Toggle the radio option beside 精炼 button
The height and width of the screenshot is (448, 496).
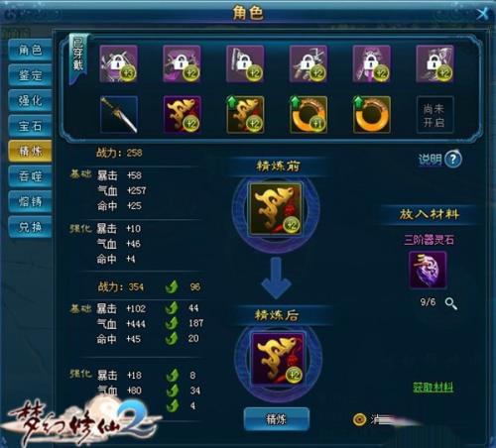(359, 419)
